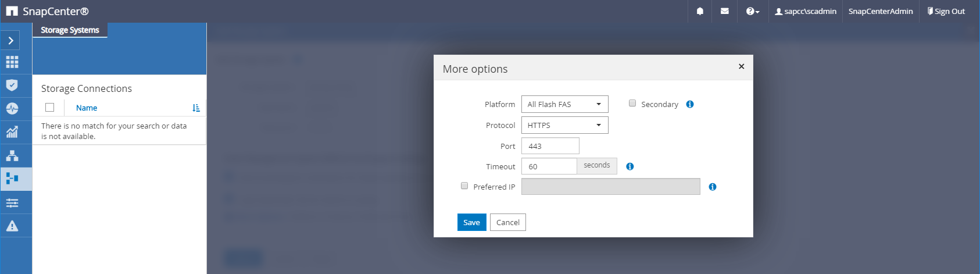Open the Alerts warning triangle icon
This screenshot has width=980, height=274.
(12, 226)
